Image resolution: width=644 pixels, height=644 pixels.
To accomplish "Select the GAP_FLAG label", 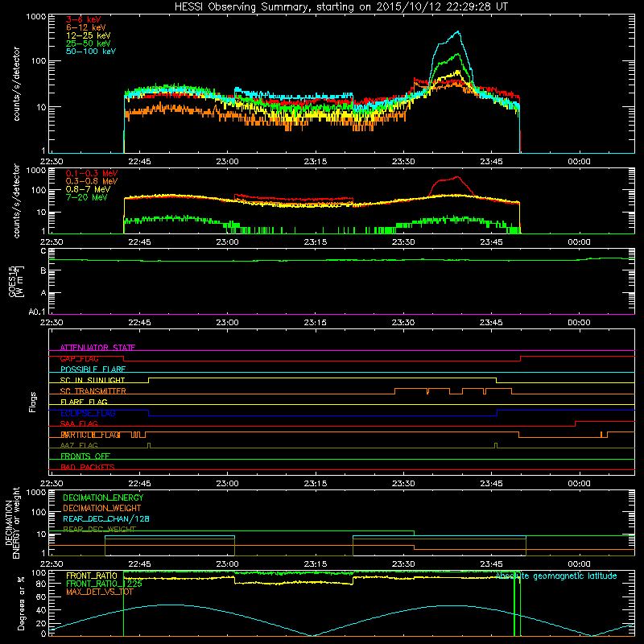I will point(79,358).
